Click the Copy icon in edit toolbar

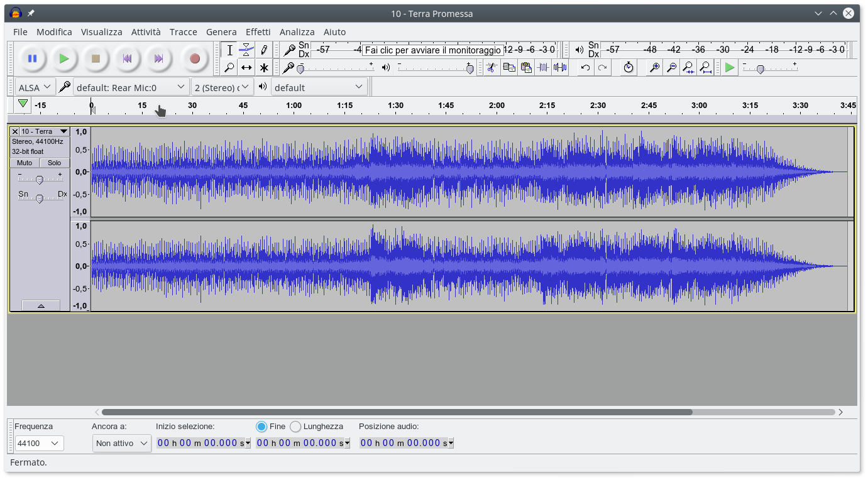coord(509,67)
